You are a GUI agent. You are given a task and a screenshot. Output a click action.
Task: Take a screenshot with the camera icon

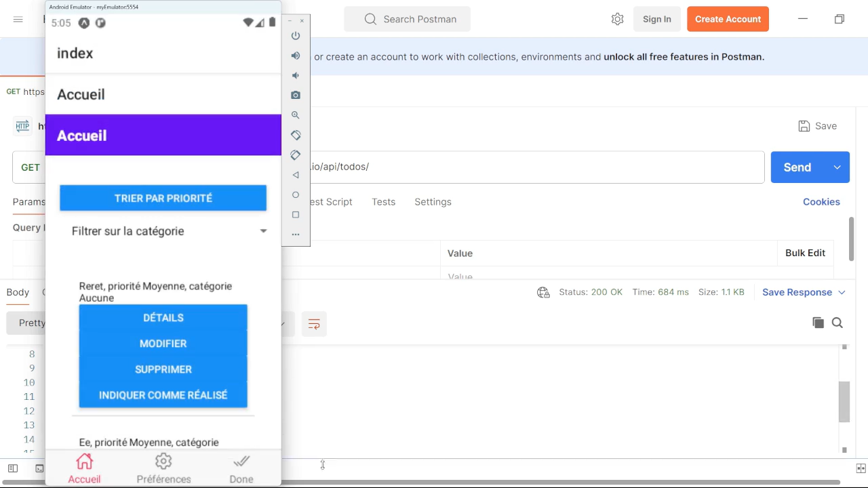295,95
